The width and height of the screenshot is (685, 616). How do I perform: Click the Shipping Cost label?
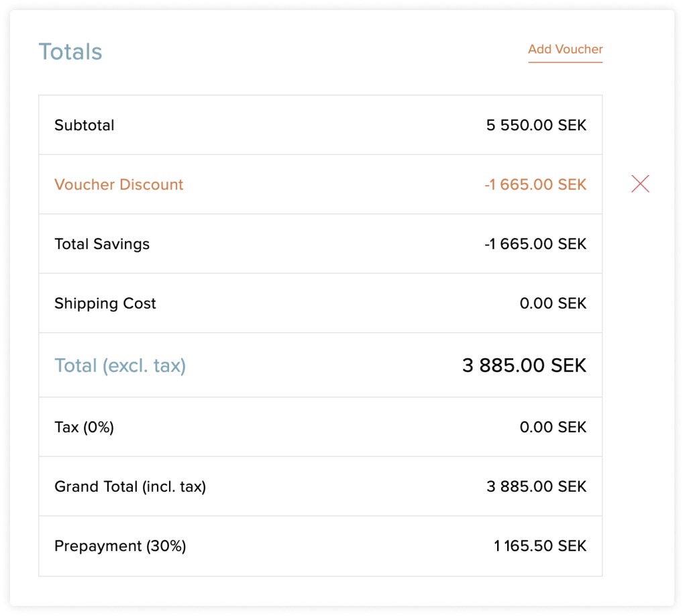pyautogui.click(x=105, y=303)
